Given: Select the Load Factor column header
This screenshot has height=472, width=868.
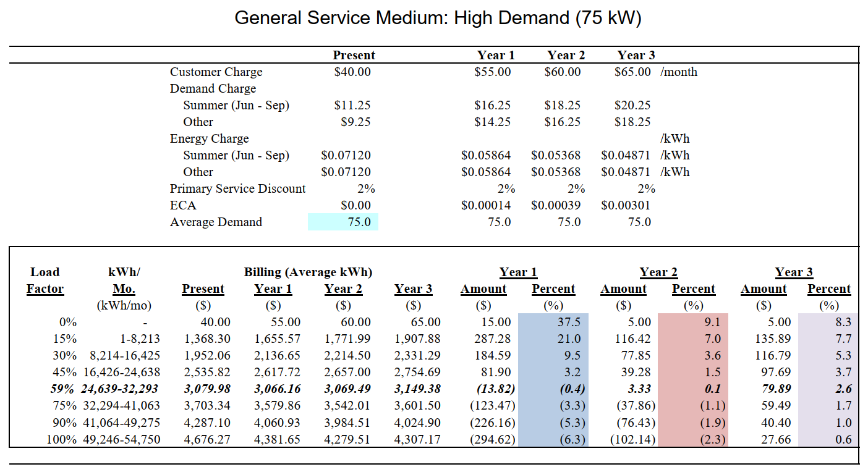Looking at the screenshot, I should [x=45, y=281].
